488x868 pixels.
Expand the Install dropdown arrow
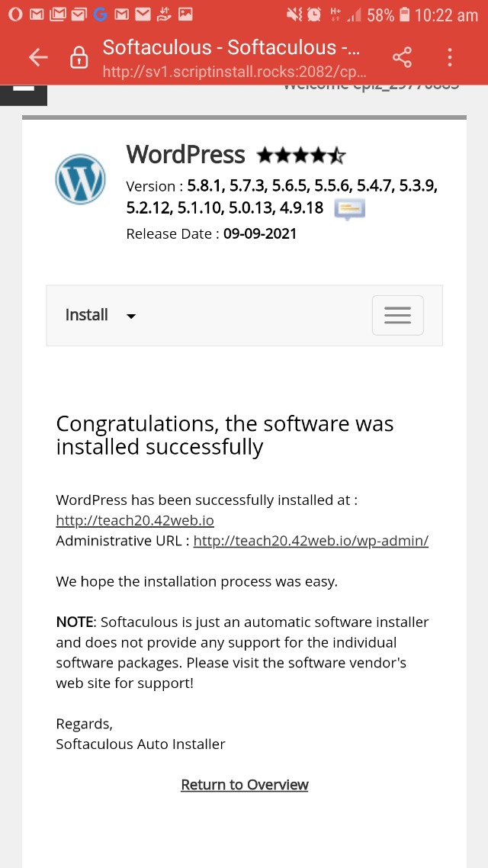[x=131, y=317]
